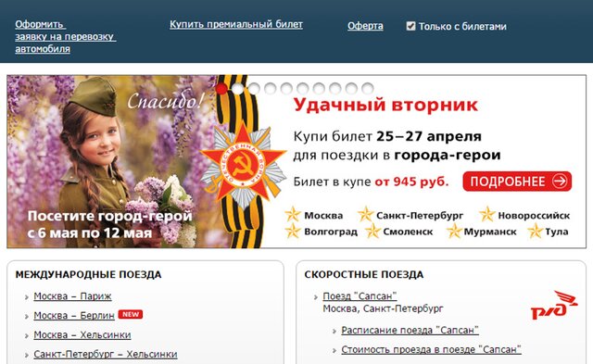Click the СКОРОСТНЫЕ ПОЕЗДА section heading
This screenshot has height=364, width=593.
364,274
